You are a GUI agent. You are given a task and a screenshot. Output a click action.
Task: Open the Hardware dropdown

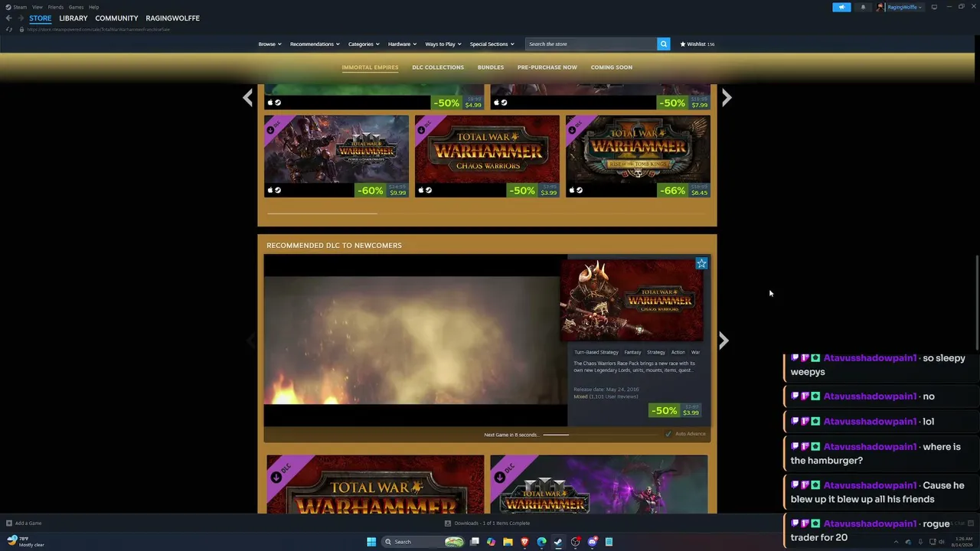click(x=402, y=44)
